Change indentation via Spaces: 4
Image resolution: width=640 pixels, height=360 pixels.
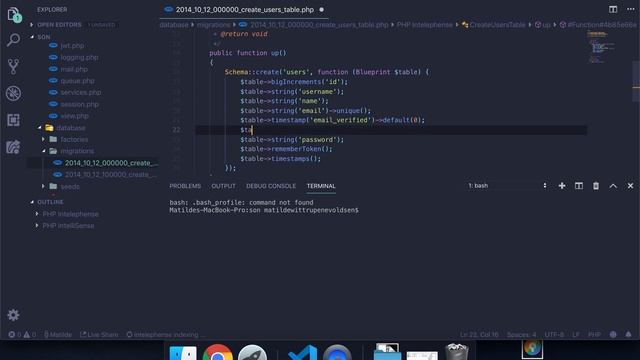point(522,335)
